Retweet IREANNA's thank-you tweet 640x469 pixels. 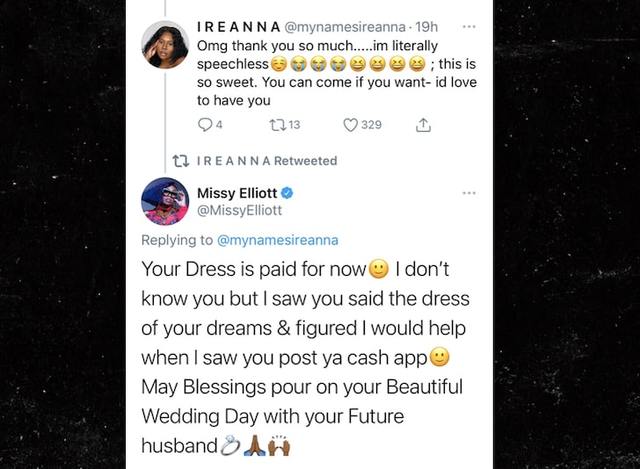point(278,125)
